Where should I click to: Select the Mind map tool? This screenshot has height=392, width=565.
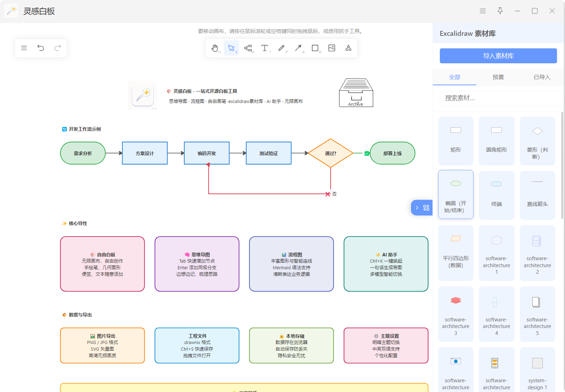[x=248, y=48]
